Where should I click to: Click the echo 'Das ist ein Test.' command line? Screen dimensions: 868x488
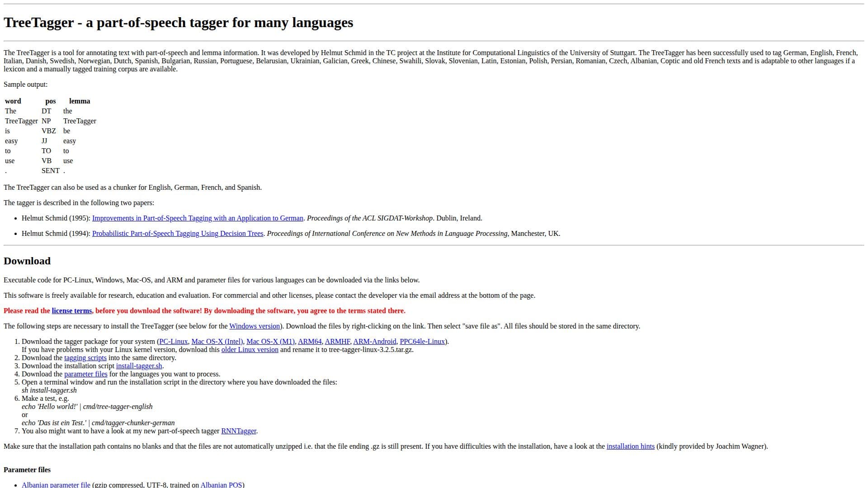[x=98, y=423]
